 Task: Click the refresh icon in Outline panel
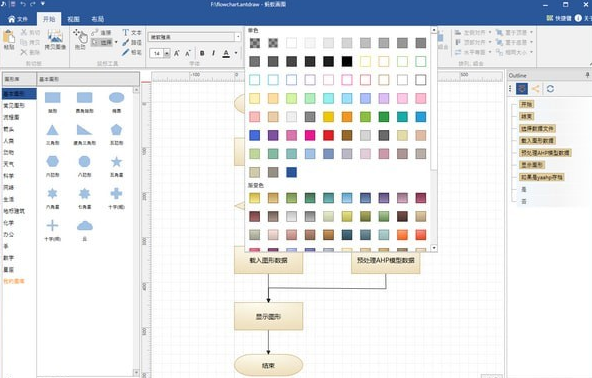550,89
